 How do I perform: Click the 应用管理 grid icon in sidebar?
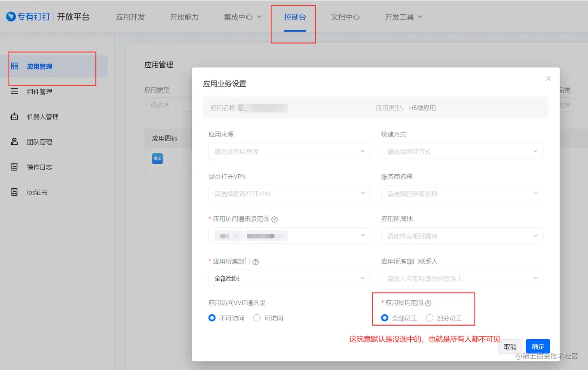point(14,66)
